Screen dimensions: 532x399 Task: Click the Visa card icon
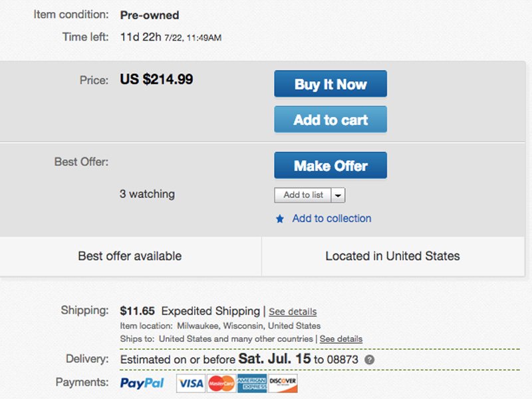191,383
